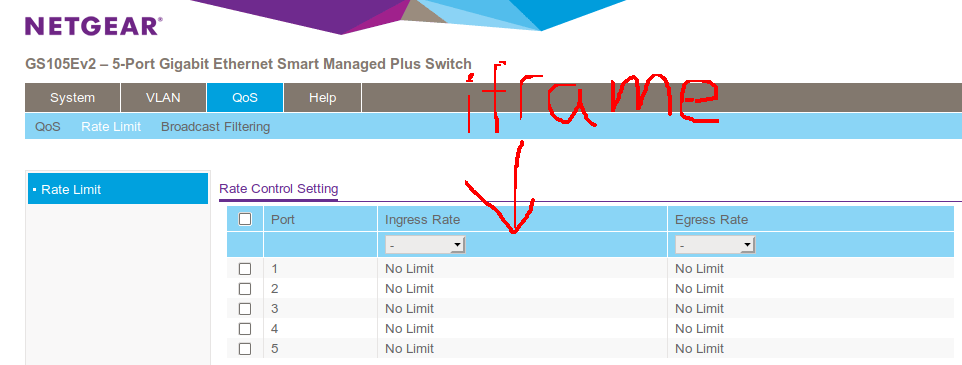
Task: Expand the Egress Rate dropdown
Action: click(715, 245)
